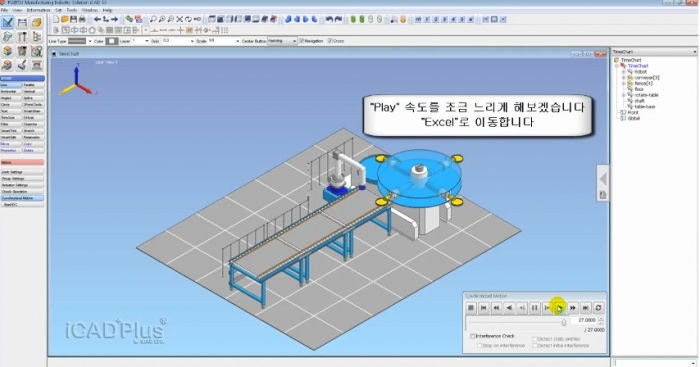The width and height of the screenshot is (700, 367).
Task: Click the wrench tools icon in left palette
Action: [22, 37]
